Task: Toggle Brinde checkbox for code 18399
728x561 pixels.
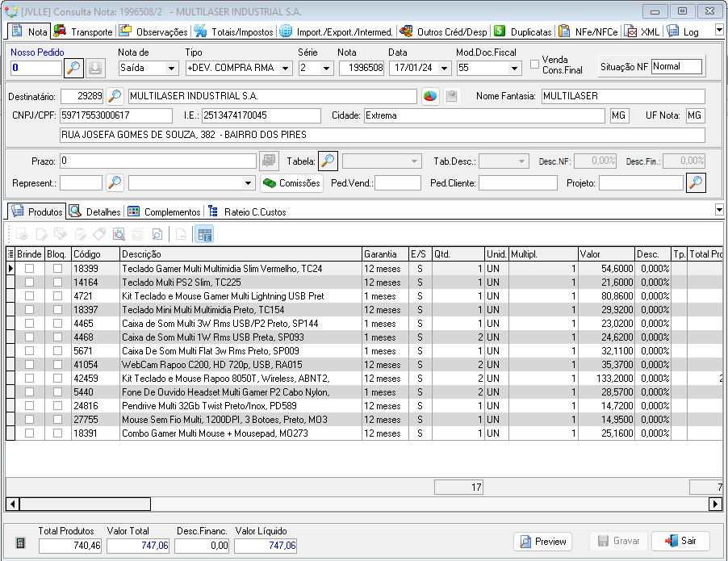Action: pyautogui.click(x=30, y=269)
